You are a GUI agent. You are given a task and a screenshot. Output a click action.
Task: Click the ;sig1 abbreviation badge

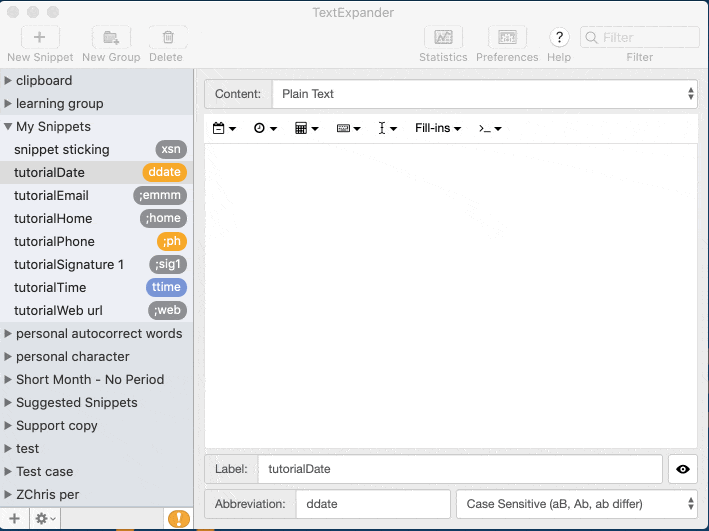tap(168, 264)
